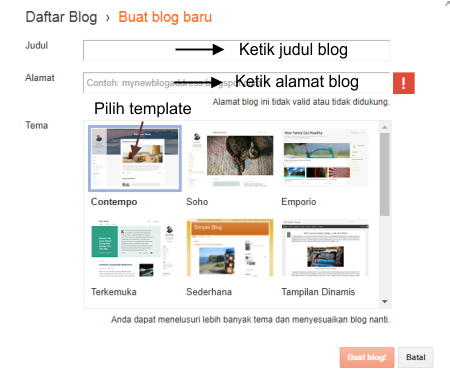Click the Buat blog! button
Viewport: 450px width, 382px height.
tap(367, 357)
